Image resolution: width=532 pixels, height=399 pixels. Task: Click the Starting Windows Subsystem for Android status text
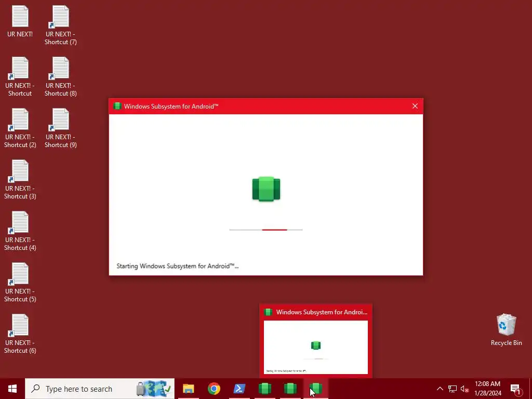178,266
